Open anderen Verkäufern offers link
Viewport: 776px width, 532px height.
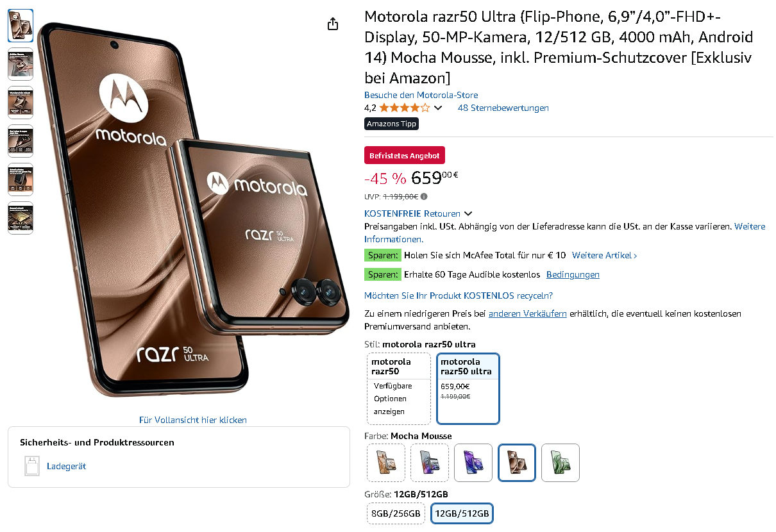pyautogui.click(x=527, y=313)
